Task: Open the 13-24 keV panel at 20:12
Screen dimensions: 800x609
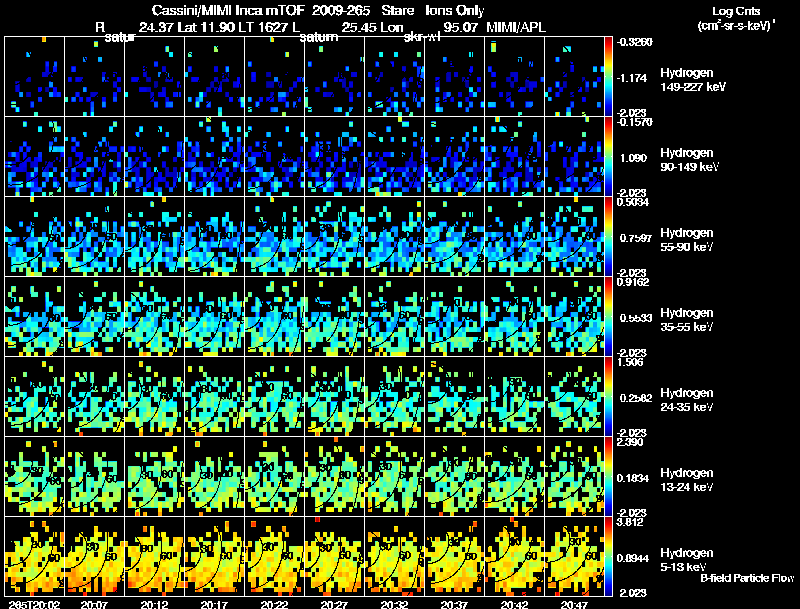Action: click(x=155, y=477)
